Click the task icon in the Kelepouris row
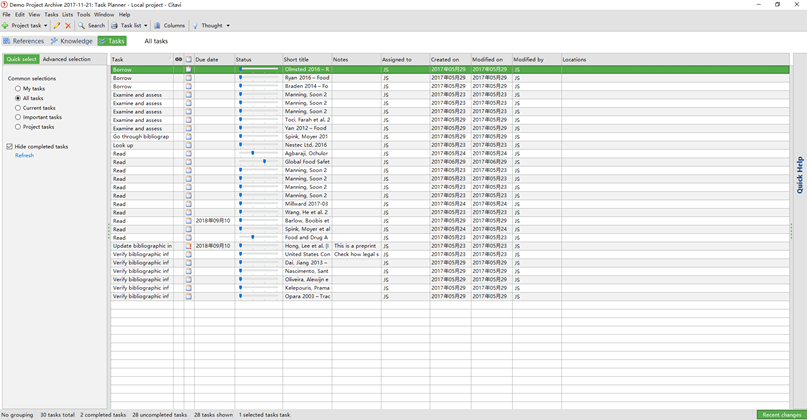 (189, 288)
